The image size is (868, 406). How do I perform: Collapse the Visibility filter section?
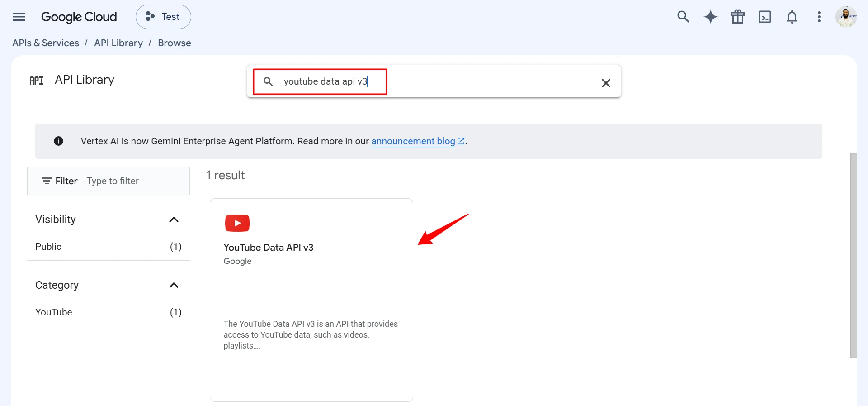(x=174, y=220)
